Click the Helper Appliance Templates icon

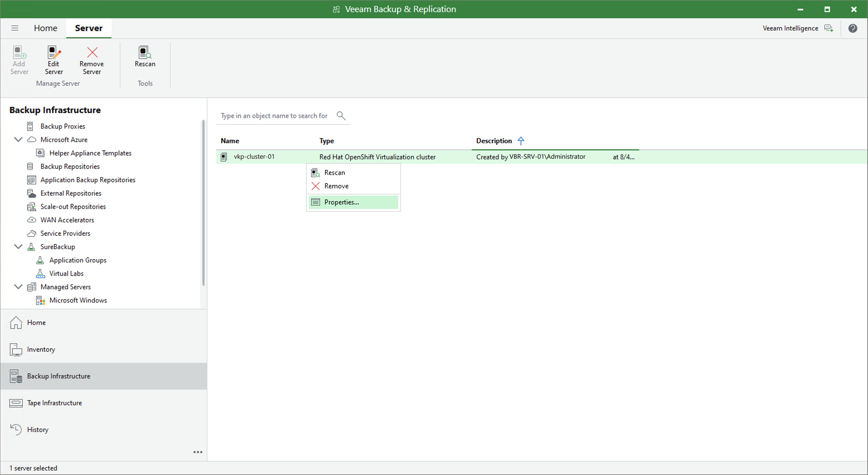click(40, 153)
